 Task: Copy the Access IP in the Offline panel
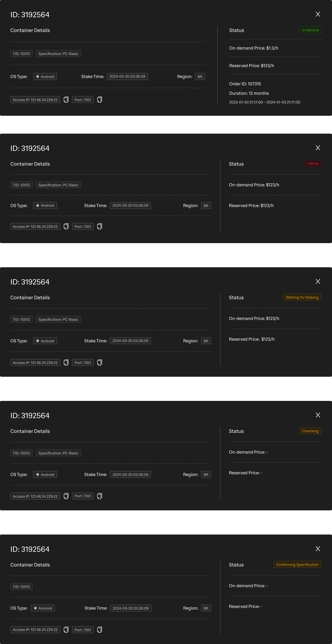[x=66, y=226]
